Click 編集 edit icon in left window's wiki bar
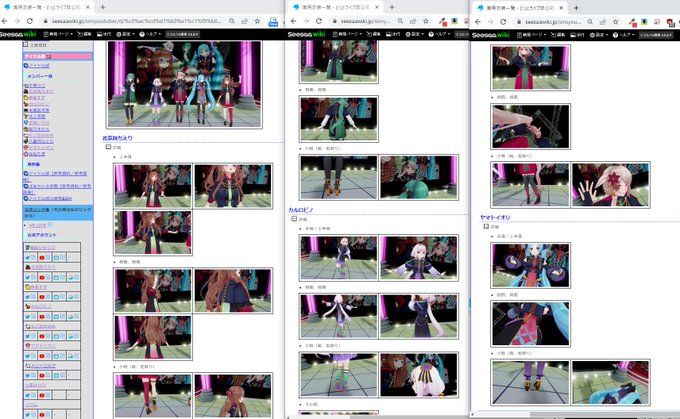The image size is (680, 419). tap(84, 34)
